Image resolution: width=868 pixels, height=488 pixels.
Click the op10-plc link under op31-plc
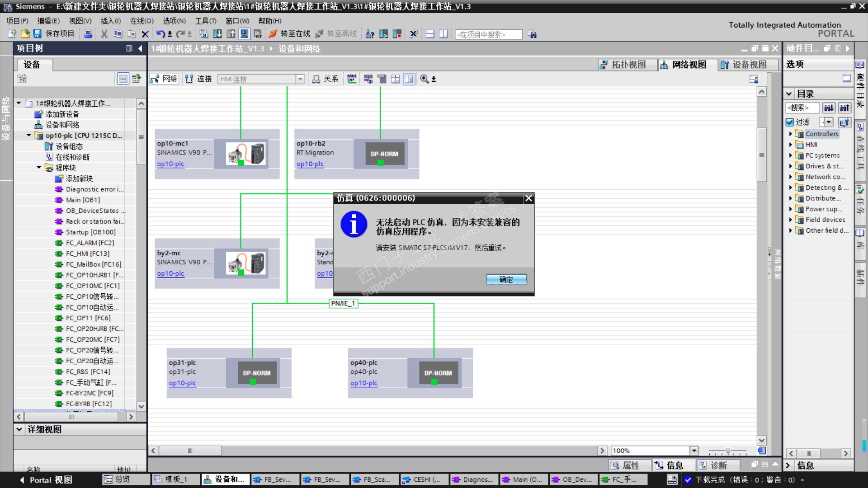coord(182,383)
